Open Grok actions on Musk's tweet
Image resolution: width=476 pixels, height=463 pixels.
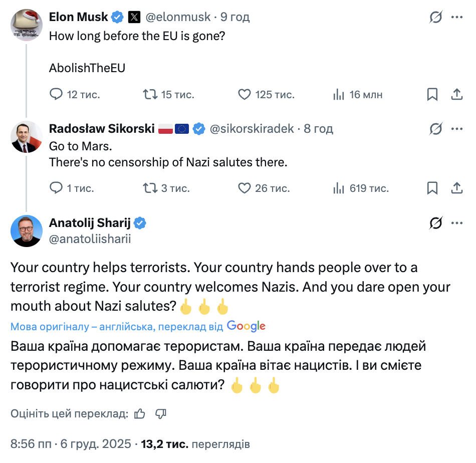pos(435,17)
